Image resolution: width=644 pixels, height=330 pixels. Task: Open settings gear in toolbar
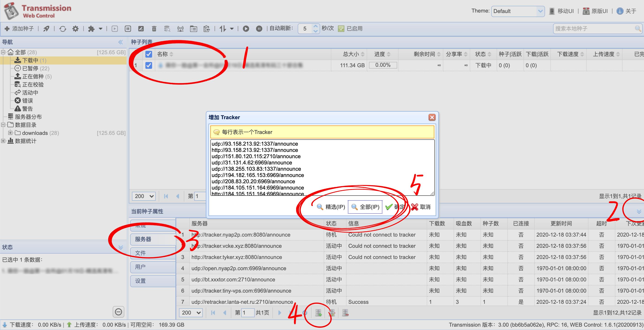[75, 29]
